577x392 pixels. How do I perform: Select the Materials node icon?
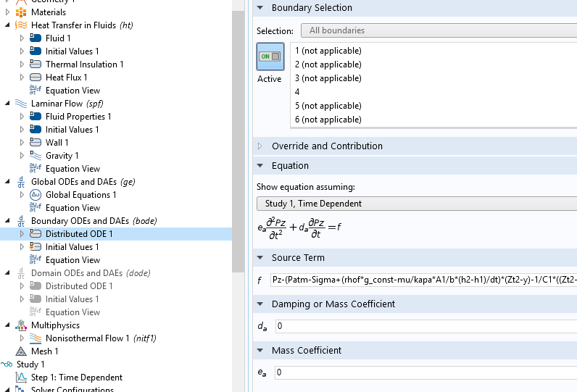[x=21, y=12]
